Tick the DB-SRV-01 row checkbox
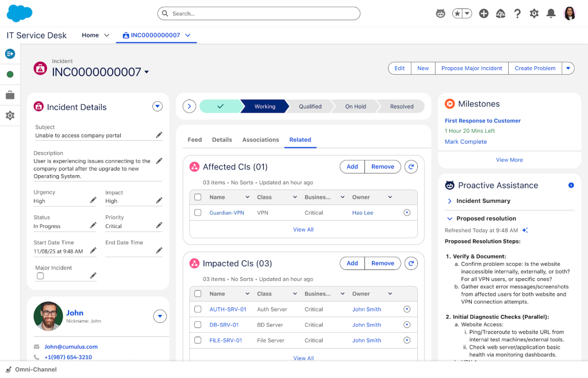Image resolution: width=588 pixels, height=378 pixels. (198, 325)
